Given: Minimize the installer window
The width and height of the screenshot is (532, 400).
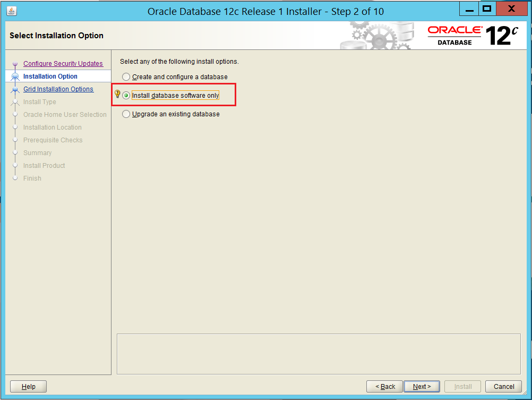Looking at the screenshot, I should coord(469,10).
